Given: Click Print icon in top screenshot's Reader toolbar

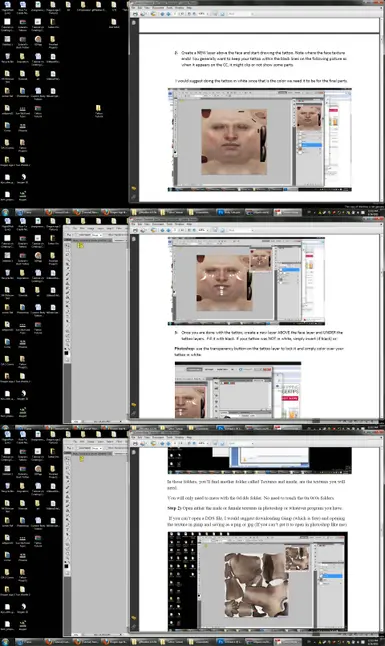Looking at the screenshot, I should click(135, 14).
